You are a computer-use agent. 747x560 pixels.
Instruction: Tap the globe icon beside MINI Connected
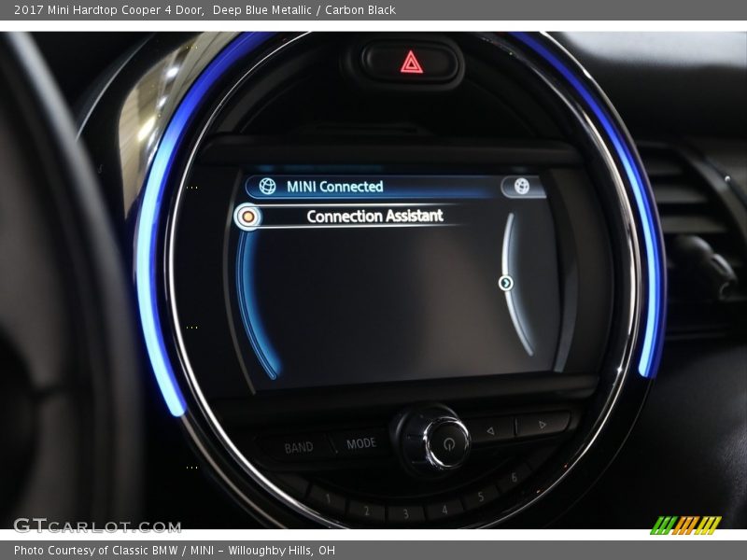point(268,187)
